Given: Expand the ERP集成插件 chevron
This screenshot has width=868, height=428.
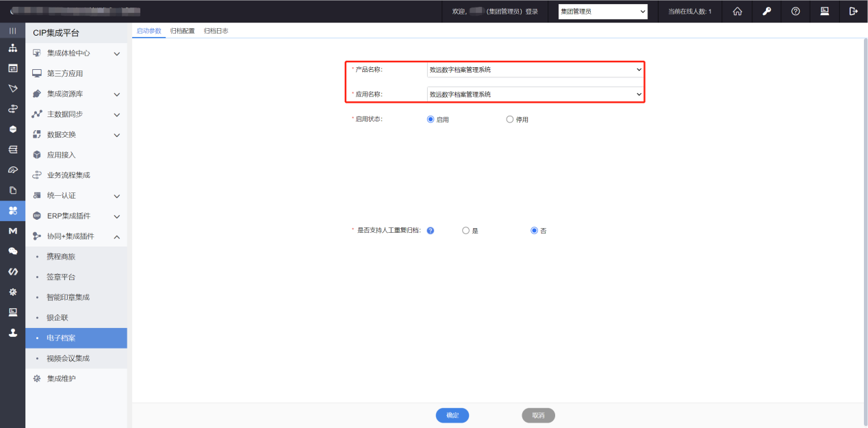Looking at the screenshot, I should pos(117,216).
